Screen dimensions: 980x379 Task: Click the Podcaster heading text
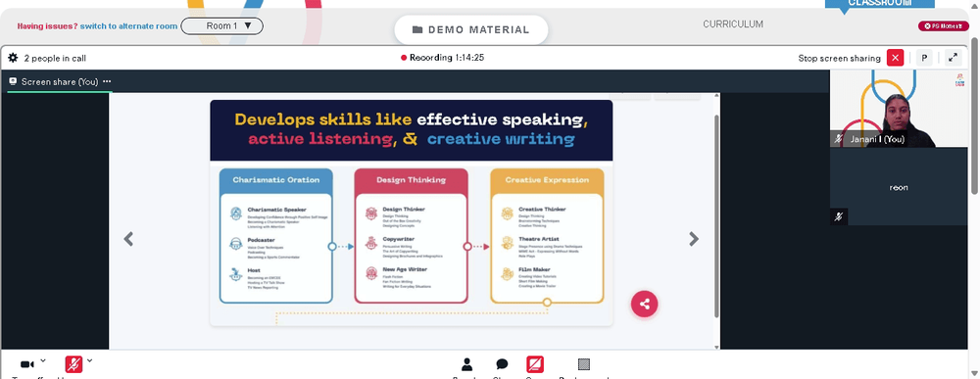pyautogui.click(x=261, y=240)
